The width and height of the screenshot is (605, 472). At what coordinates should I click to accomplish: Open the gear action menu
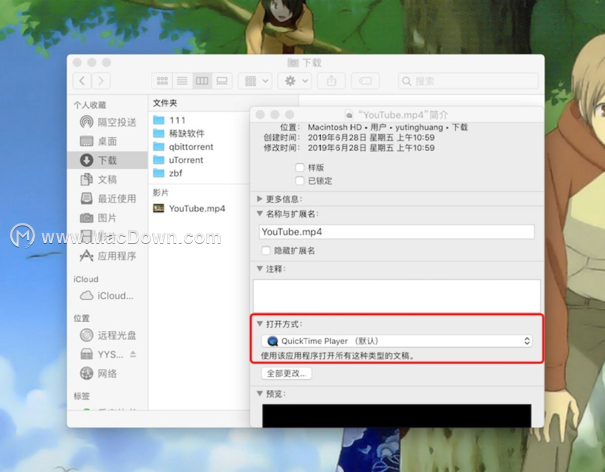tap(295, 81)
